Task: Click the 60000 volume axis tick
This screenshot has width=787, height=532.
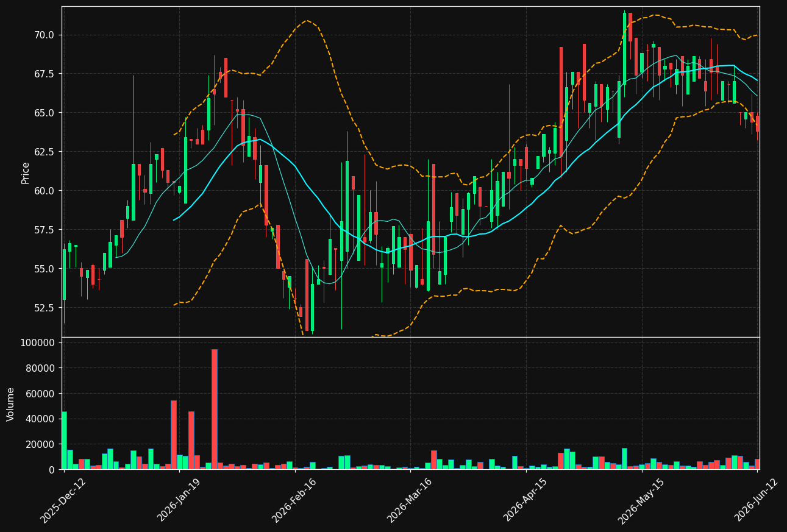Action: [x=41, y=394]
